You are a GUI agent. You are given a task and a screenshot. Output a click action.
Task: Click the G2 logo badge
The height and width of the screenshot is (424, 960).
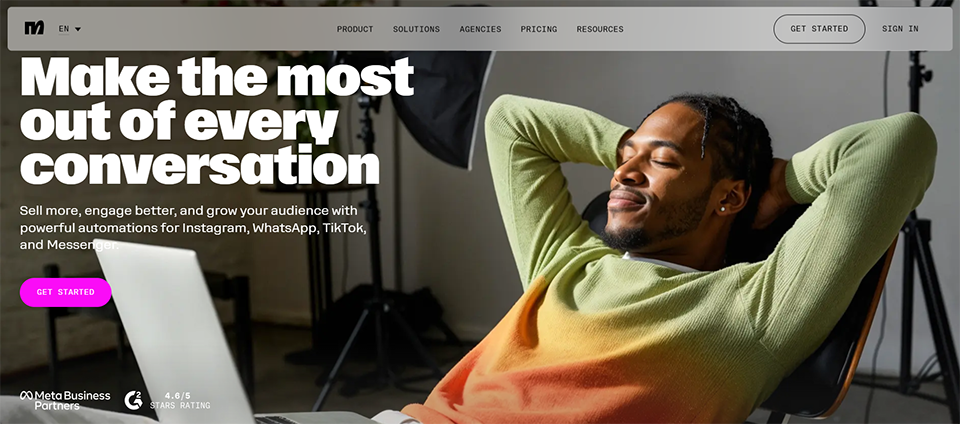tap(133, 400)
